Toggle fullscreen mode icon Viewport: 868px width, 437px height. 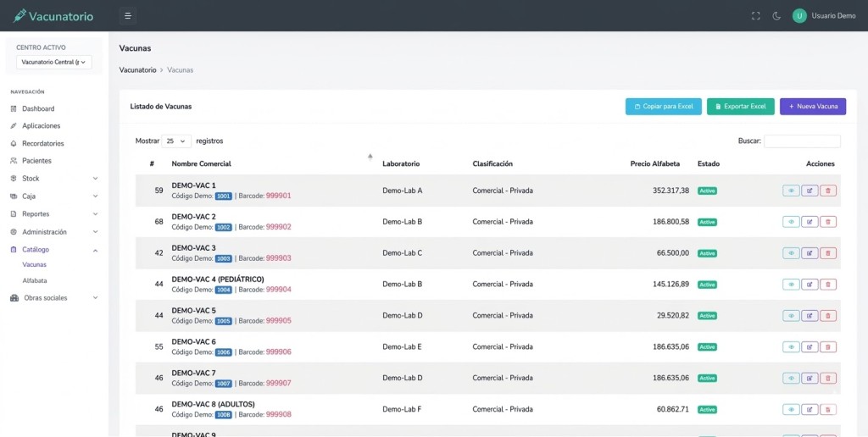756,16
